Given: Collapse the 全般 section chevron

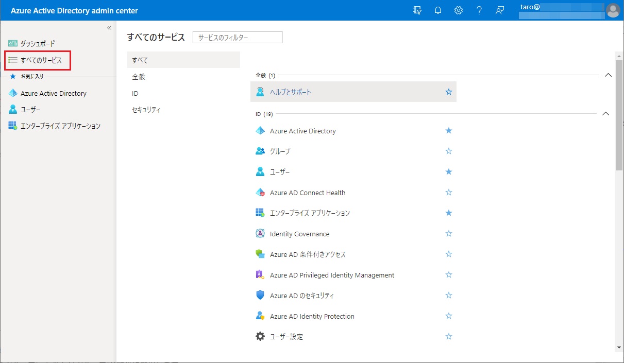Looking at the screenshot, I should pos(608,75).
